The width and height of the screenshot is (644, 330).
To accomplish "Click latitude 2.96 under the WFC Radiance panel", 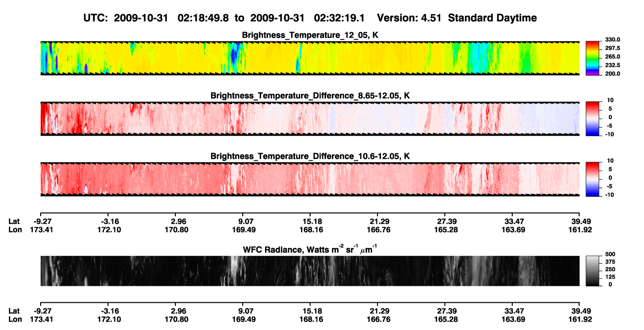I will 178,311.
